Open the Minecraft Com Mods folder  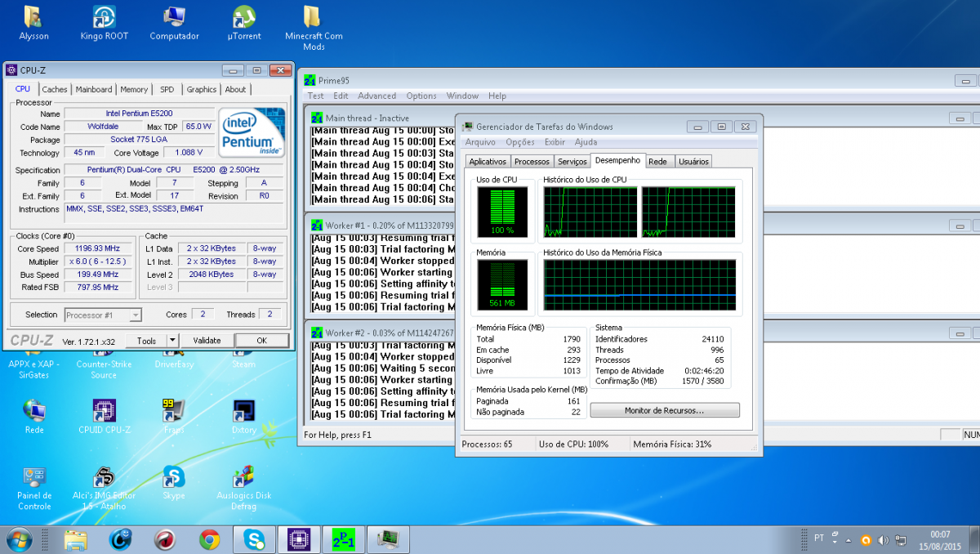pyautogui.click(x=314, y=28)
